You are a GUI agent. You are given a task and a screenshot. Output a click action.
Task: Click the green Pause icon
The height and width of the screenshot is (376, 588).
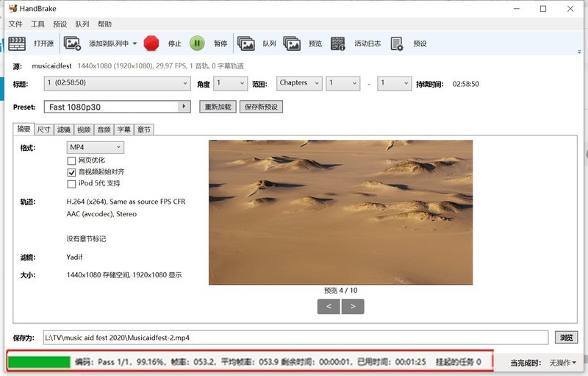click(x=197, y=43)
